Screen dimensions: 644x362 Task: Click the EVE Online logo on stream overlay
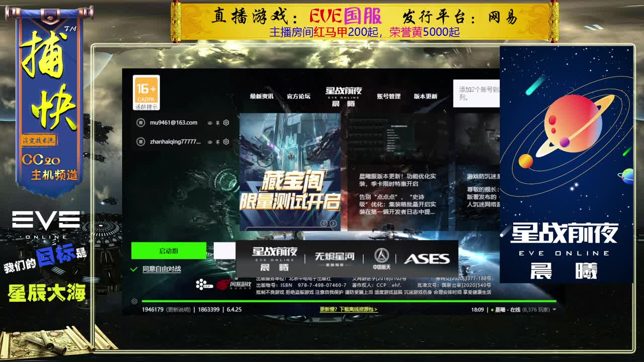pos(46,224)
